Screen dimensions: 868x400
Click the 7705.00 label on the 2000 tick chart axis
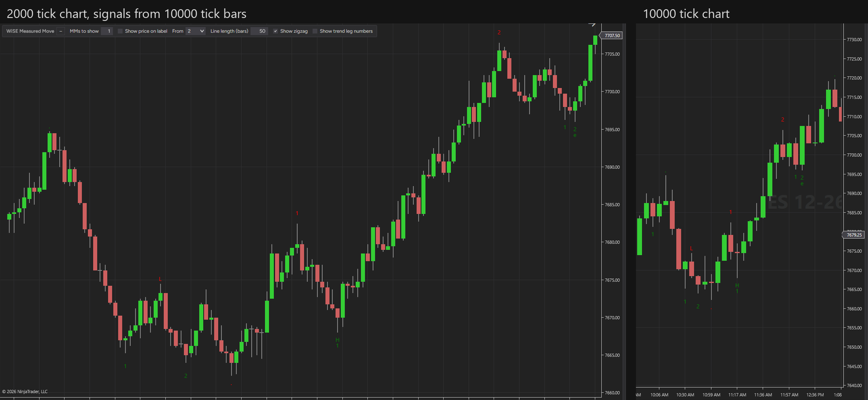(612, 54)
